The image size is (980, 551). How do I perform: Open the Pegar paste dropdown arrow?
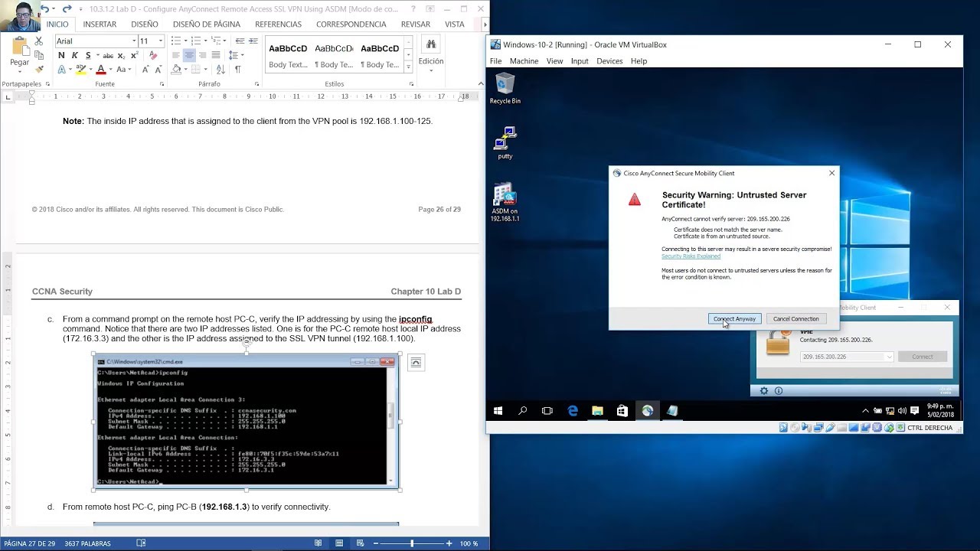20,71
